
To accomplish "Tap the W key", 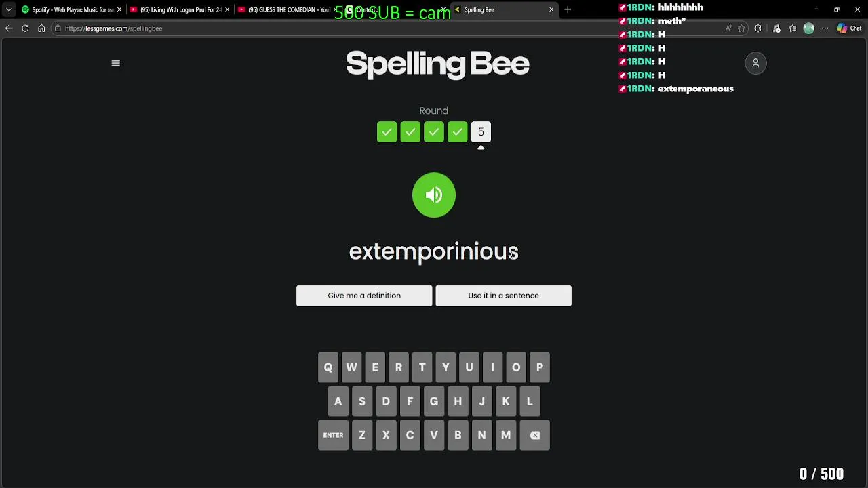I will 351,367.
